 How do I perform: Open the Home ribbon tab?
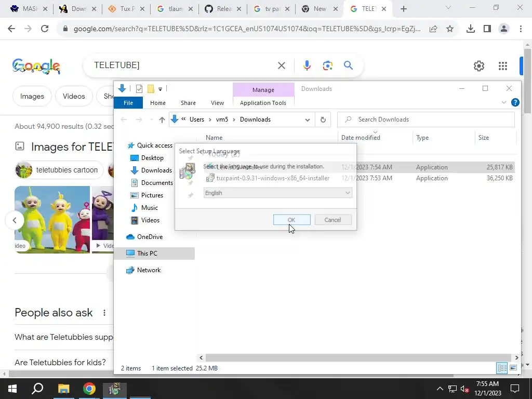click(158, 103)
